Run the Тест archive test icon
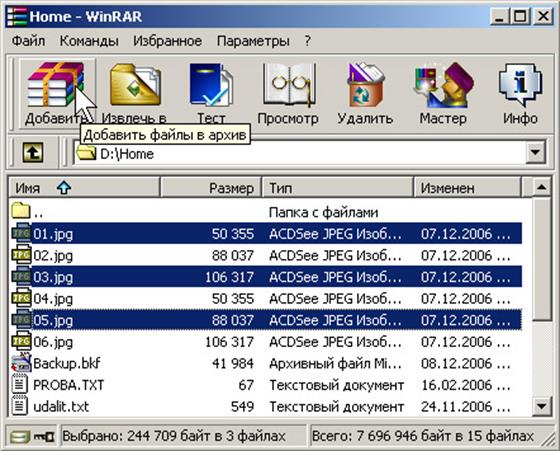The width and height of the screenshot is (560, 451). [211, 84]
